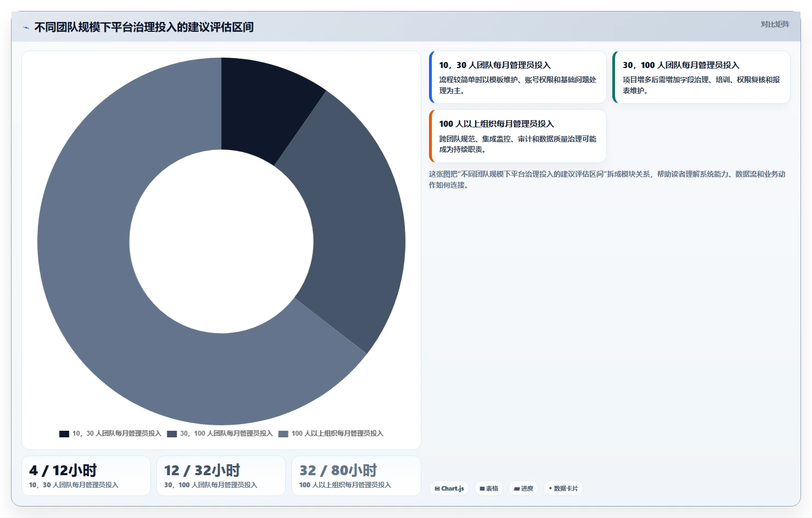Click the icon in the 进度 chip
This screenshot has height=518, width=812.
coord(517,488)
